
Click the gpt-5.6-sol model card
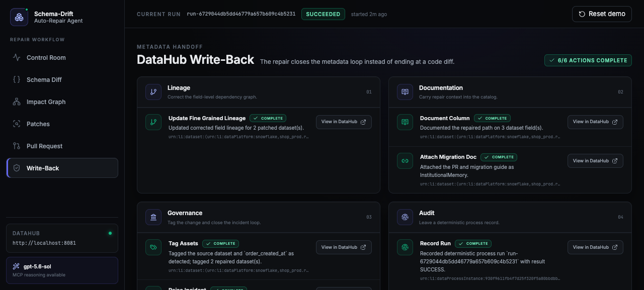62,270
